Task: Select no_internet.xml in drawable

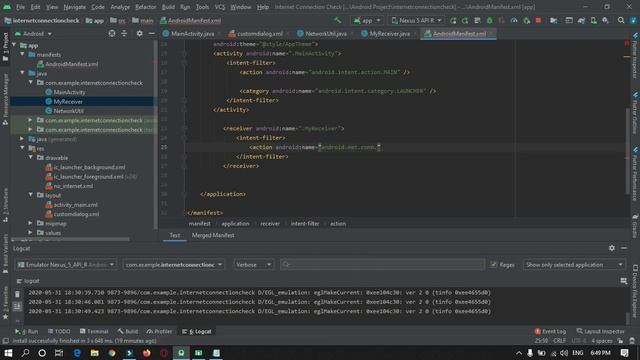Action: click(73, 186)
